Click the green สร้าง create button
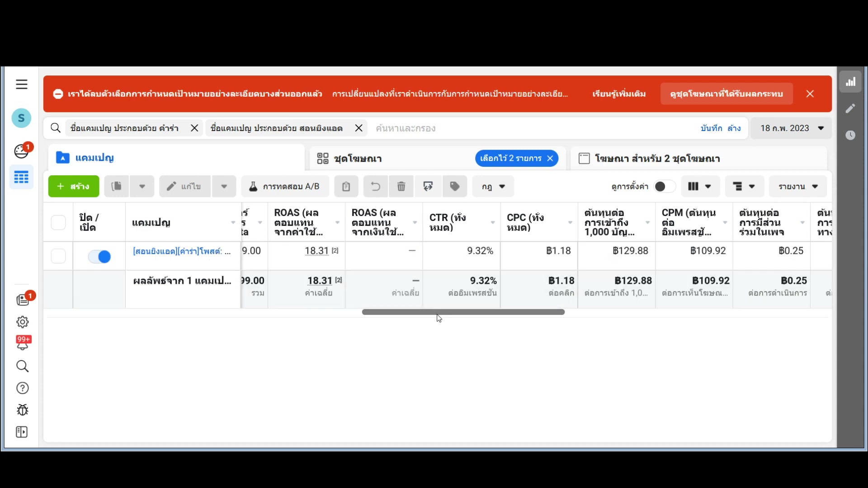Viewport: 868px width, 488px height. click(x=74, y=187)
